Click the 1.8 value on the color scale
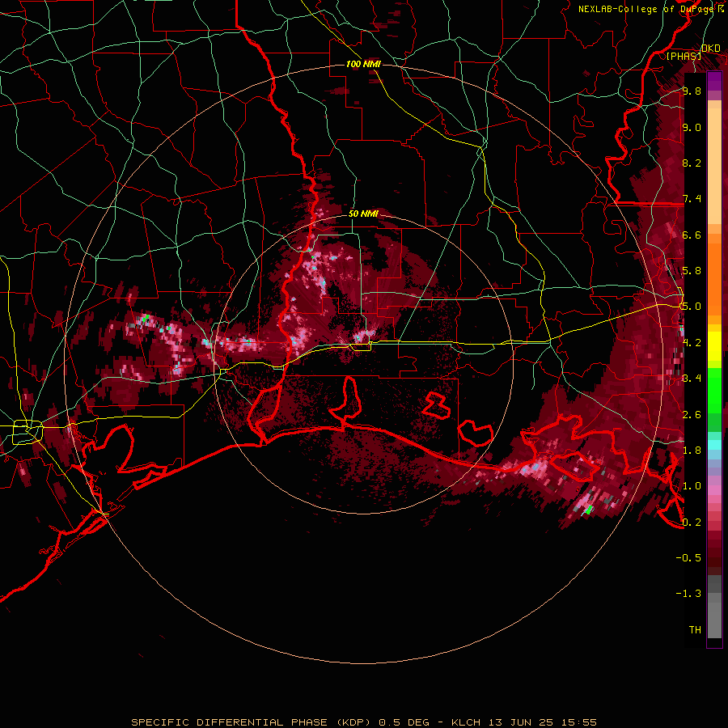This screenshot has width=728, height=728. click(x=692, y=451)
